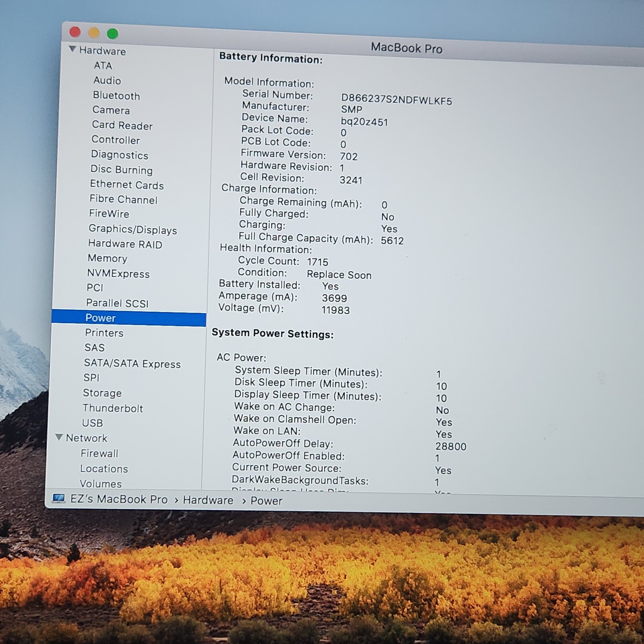
Task: Select PCI in the sidebar
Action: click(x=95, y=287)
